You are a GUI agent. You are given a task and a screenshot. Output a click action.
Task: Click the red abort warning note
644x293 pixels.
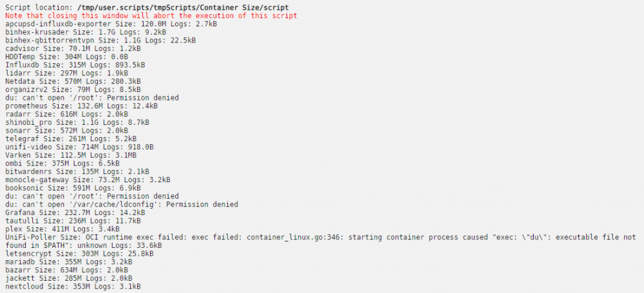(151, 15)
